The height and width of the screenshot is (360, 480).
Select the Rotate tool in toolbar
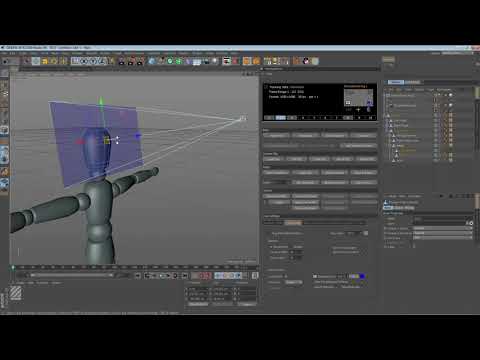click(54, 61)
